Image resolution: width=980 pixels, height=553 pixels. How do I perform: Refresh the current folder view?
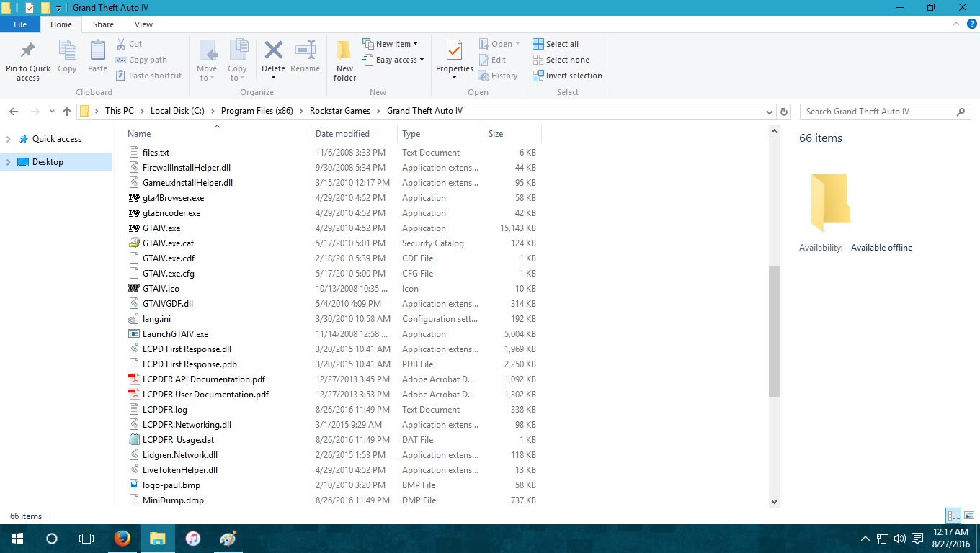[785, 112]
